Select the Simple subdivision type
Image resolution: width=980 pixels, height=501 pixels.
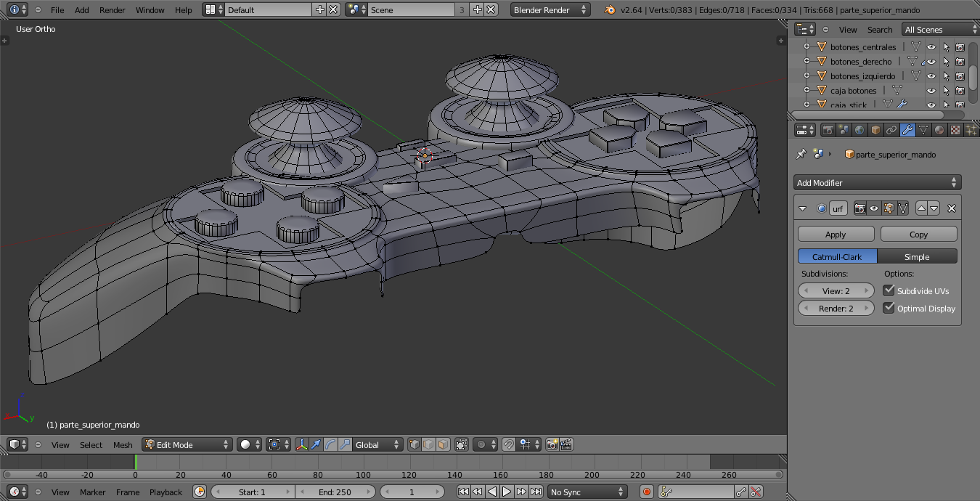[x=917, y=256]
